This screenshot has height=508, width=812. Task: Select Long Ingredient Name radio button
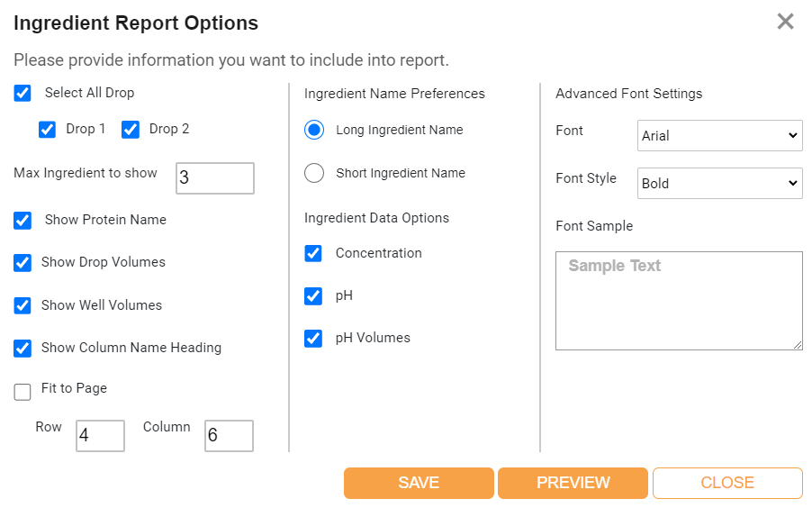click(x=314, y=131)
